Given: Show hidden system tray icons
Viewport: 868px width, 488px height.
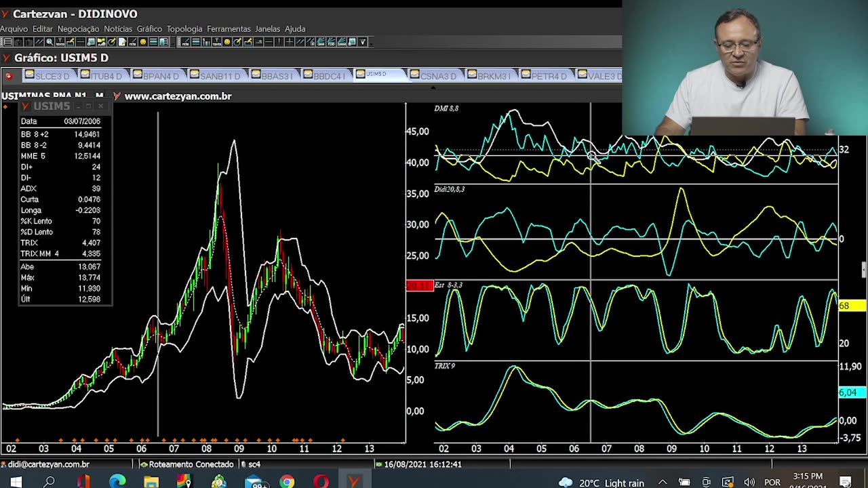Looking at the screenshot, I should (x=663, y=483).
